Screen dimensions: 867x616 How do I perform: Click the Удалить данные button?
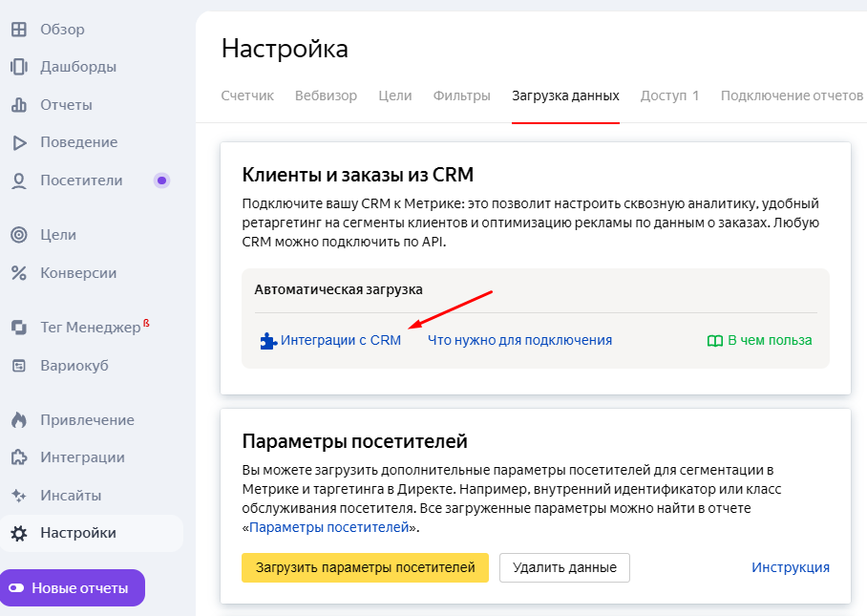[x=562, y=567]
